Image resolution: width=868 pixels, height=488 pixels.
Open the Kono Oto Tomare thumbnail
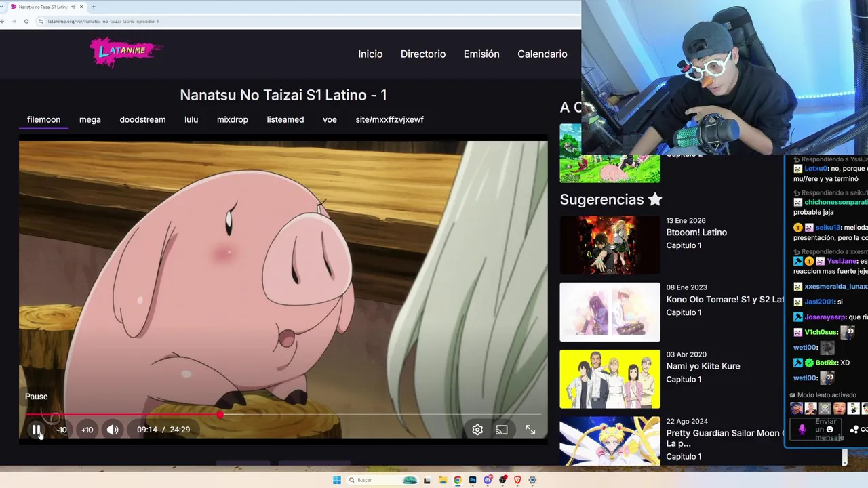click(610, 312)
